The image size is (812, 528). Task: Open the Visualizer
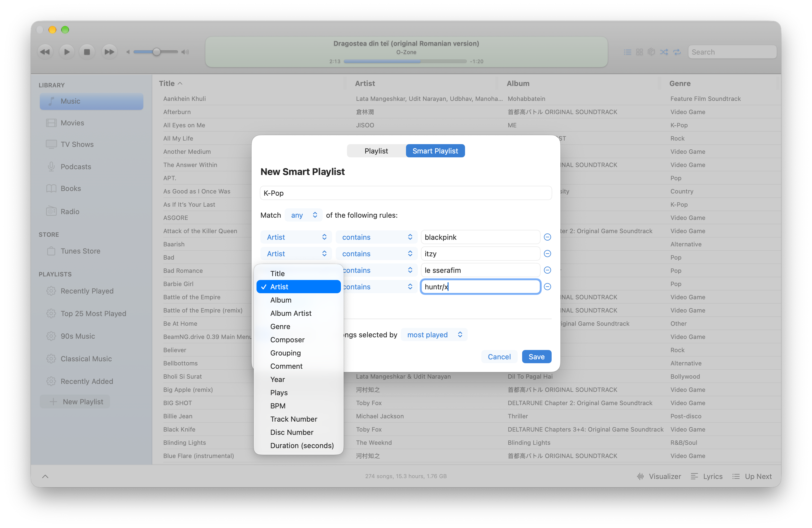[x=659, y=476]
